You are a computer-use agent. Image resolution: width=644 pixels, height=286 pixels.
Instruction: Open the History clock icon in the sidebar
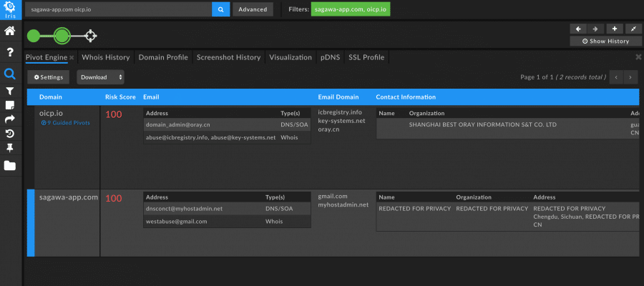coord(10,134)
